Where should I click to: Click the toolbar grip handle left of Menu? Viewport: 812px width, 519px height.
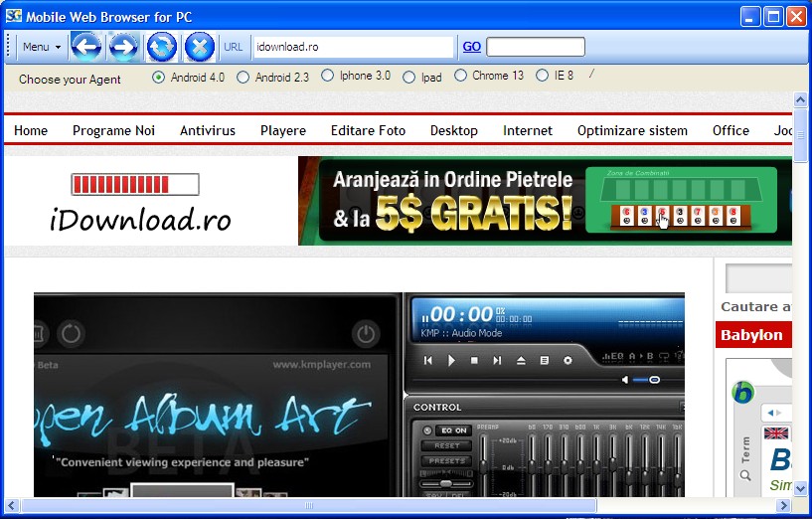click(8, 47)
